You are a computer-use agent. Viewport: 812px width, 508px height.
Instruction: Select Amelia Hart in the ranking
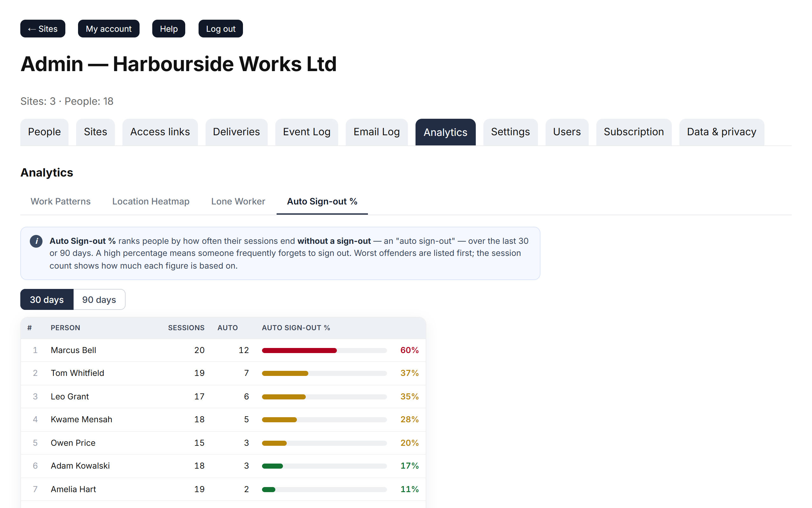[x=74, y=489]
